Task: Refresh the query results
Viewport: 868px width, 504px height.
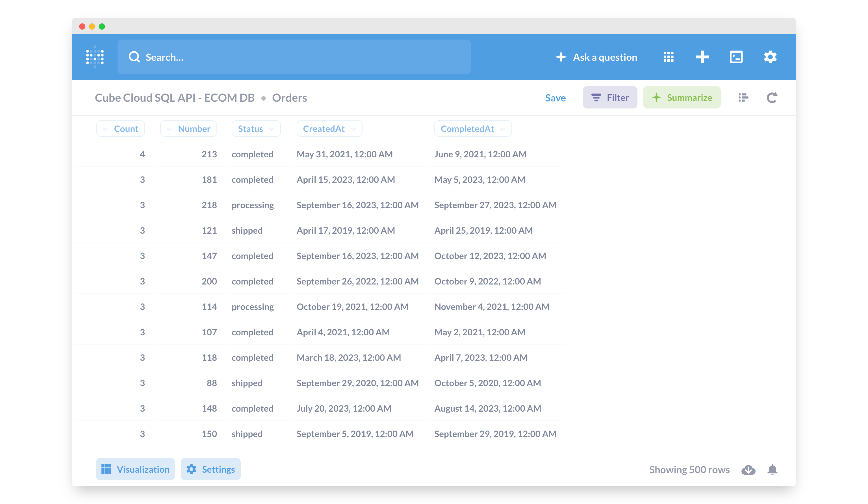Action: 772,97
